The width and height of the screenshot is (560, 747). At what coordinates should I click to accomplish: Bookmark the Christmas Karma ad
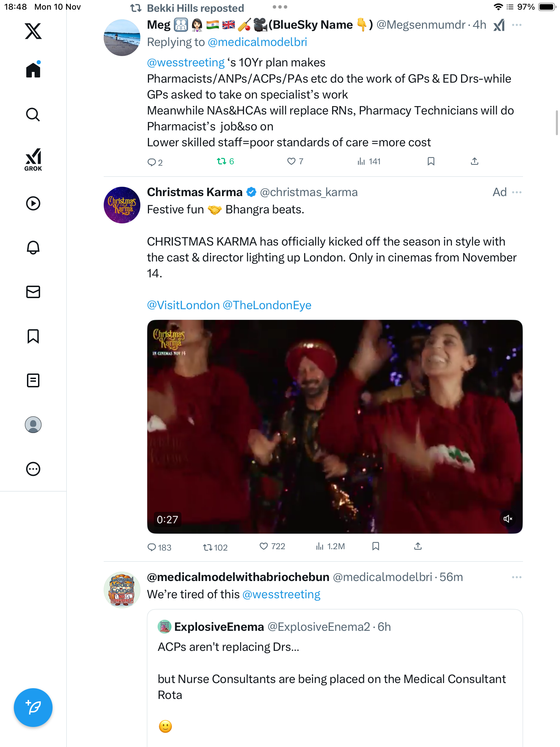click(376, 546)
